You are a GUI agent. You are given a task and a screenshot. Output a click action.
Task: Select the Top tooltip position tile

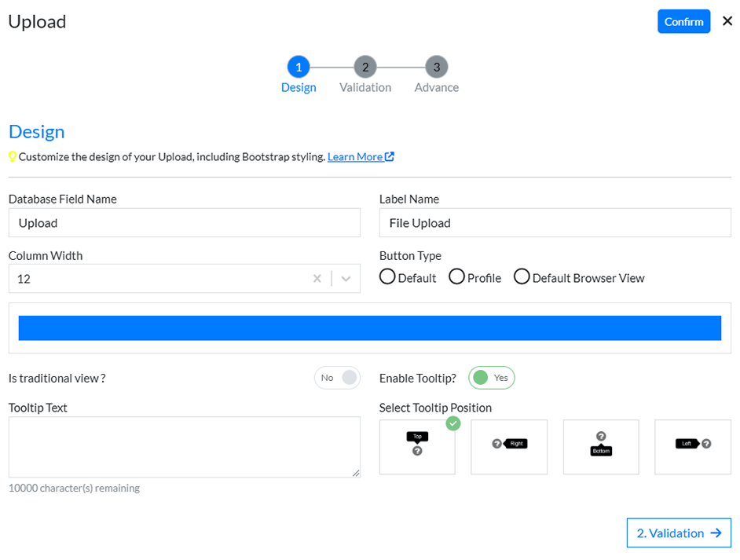point(417,447)
